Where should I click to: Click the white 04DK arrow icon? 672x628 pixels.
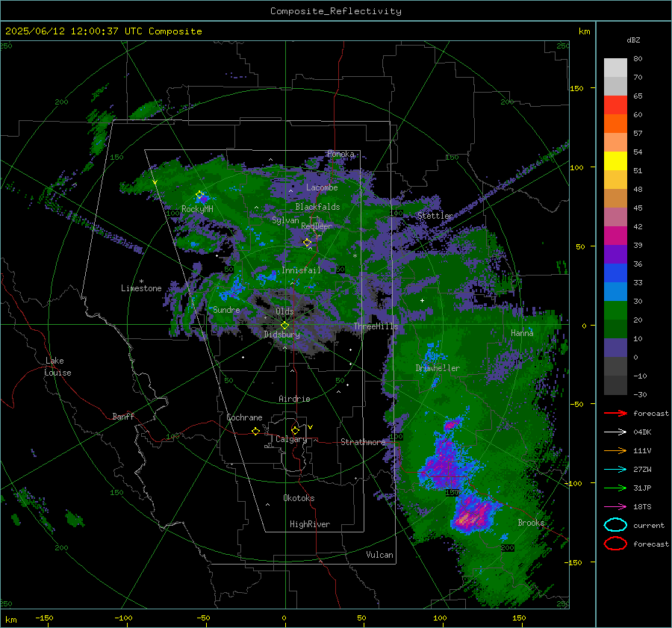point(615,432)
